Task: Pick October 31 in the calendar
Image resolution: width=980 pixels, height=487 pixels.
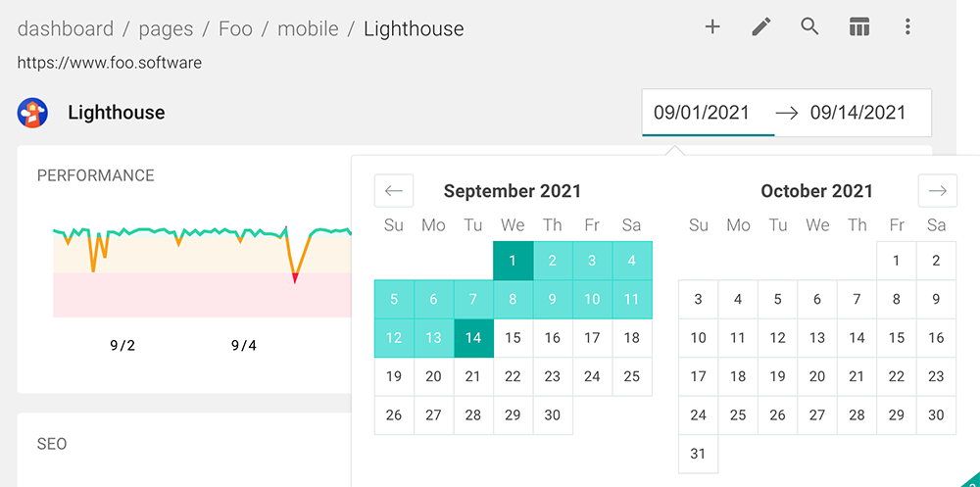Action: tap(698, 454)
